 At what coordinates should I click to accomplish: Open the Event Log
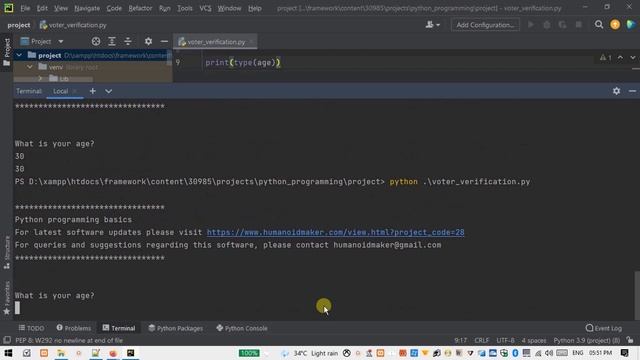pos(604,328)
